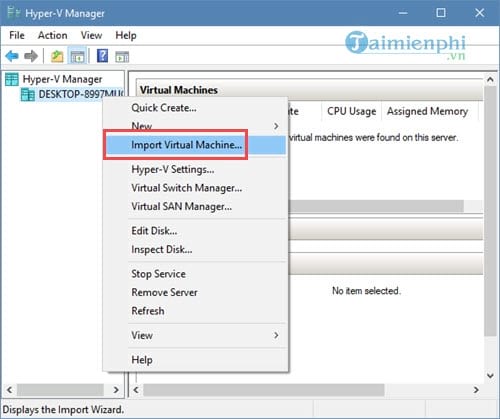Click the Up one level folder icon
Viewport: 500px width, 419px height.
(57, 56)
